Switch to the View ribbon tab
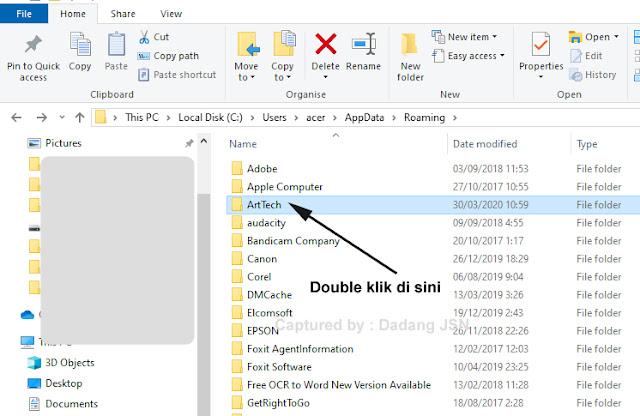 click(x=171, y=13)
